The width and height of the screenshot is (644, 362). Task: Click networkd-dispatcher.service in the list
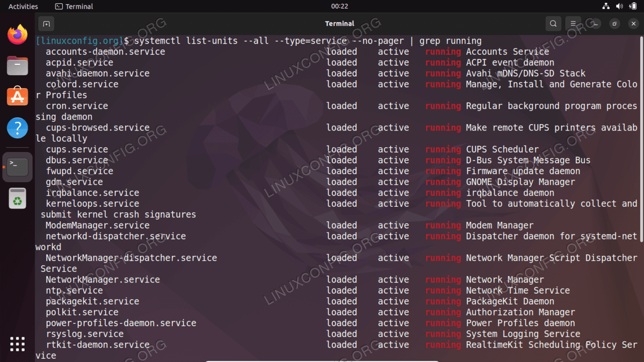tap(116, 236)
